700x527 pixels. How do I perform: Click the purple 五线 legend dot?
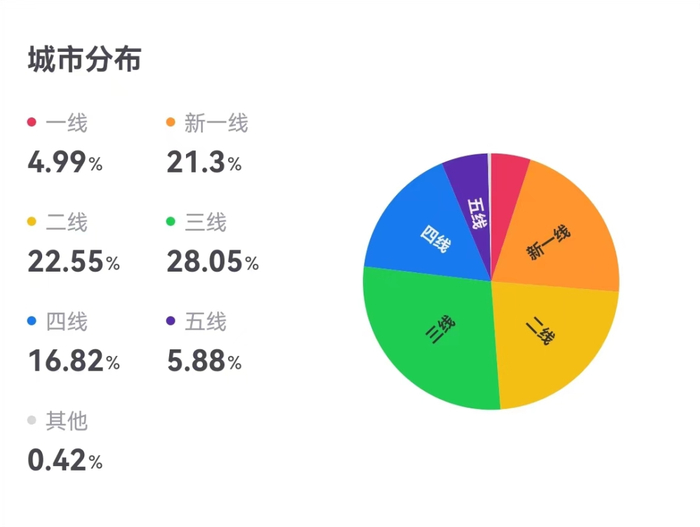click(170, 321)
